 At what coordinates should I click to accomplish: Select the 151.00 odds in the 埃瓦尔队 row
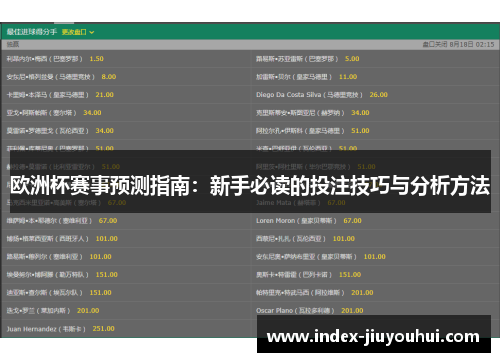100,293
